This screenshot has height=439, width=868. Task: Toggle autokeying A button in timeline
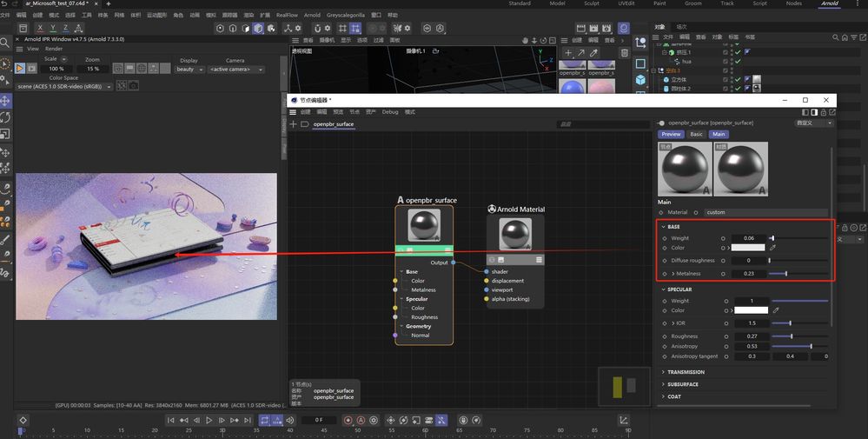361,420
